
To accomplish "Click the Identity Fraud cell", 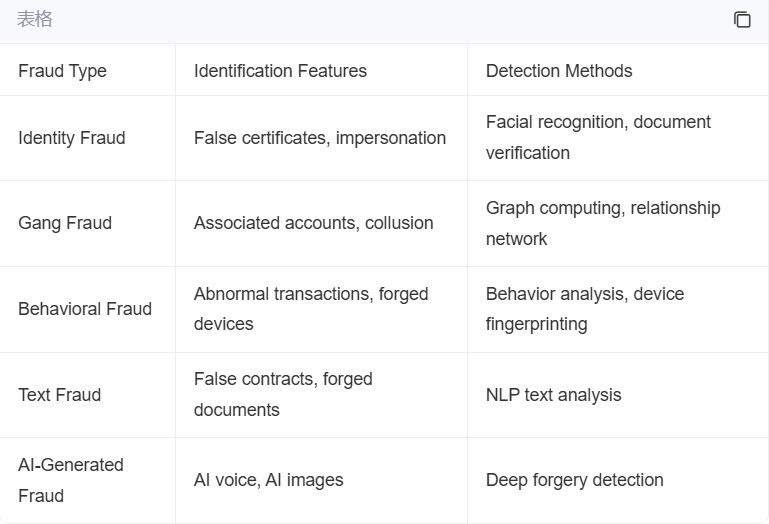I will [x=87, y=138].
